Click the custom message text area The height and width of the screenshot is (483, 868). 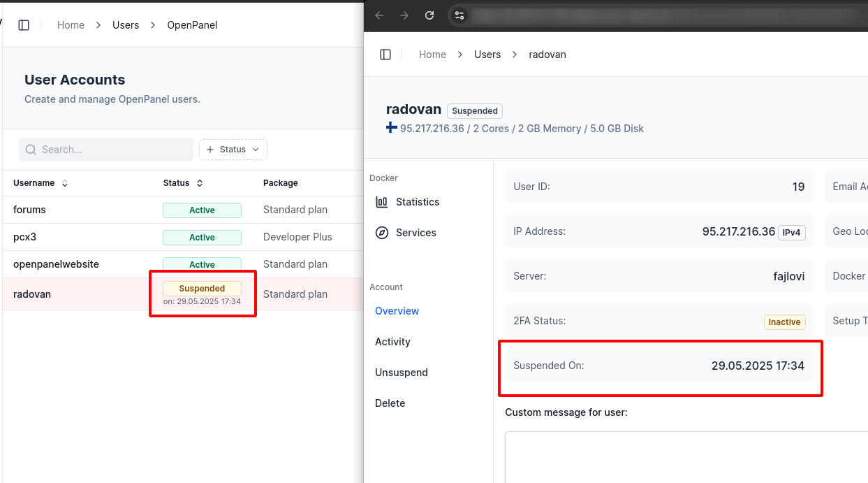pyautogui.click(x=686, y=457)
